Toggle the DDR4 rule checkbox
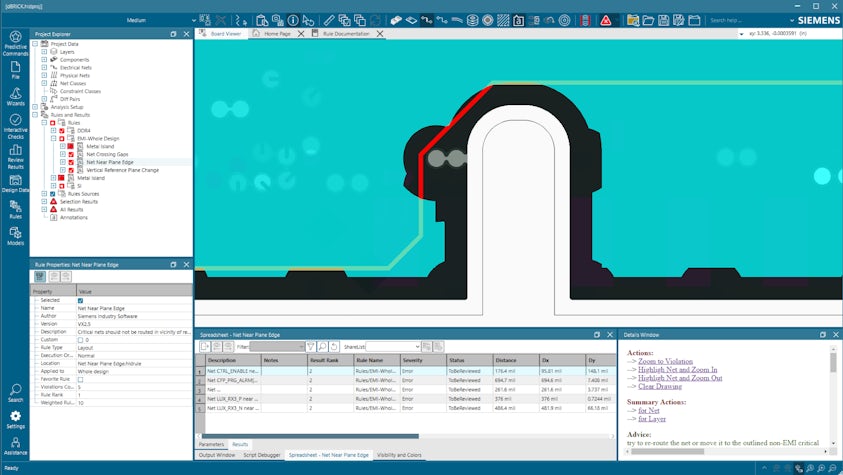 click(x=61, y=131)
